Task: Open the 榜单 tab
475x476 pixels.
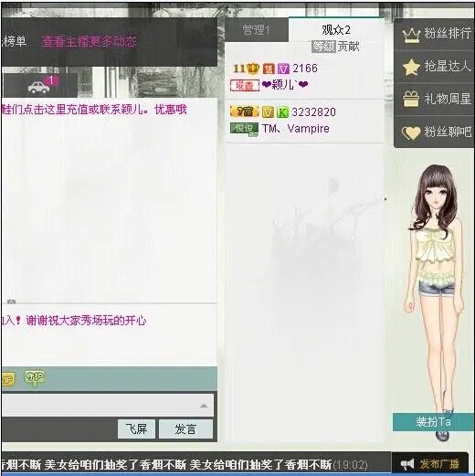Action: click(x=14, y=41)
